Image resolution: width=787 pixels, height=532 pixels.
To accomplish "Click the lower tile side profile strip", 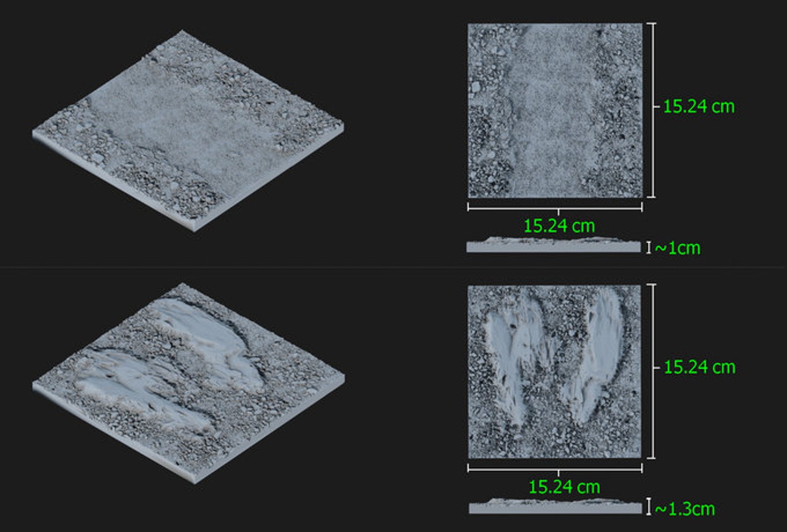I will tap(555, 506).
